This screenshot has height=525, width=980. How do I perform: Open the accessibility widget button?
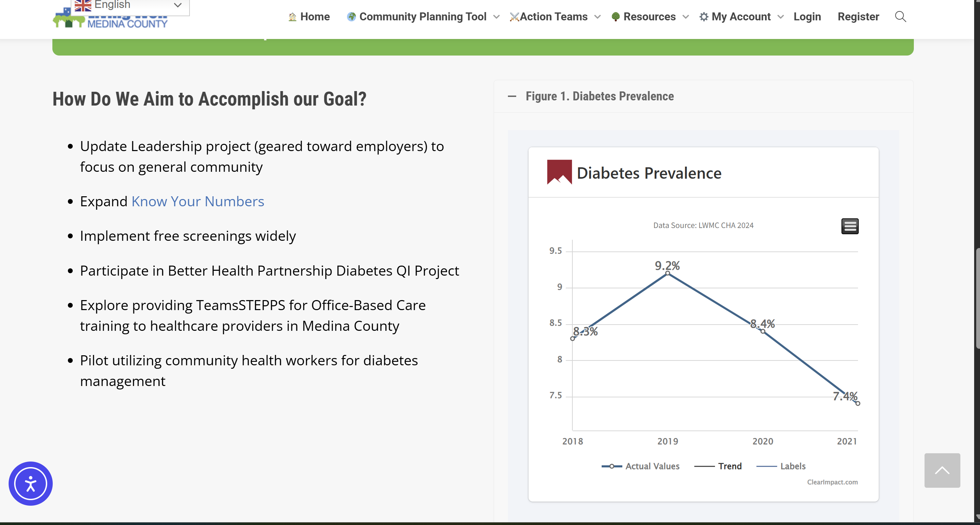30,483
